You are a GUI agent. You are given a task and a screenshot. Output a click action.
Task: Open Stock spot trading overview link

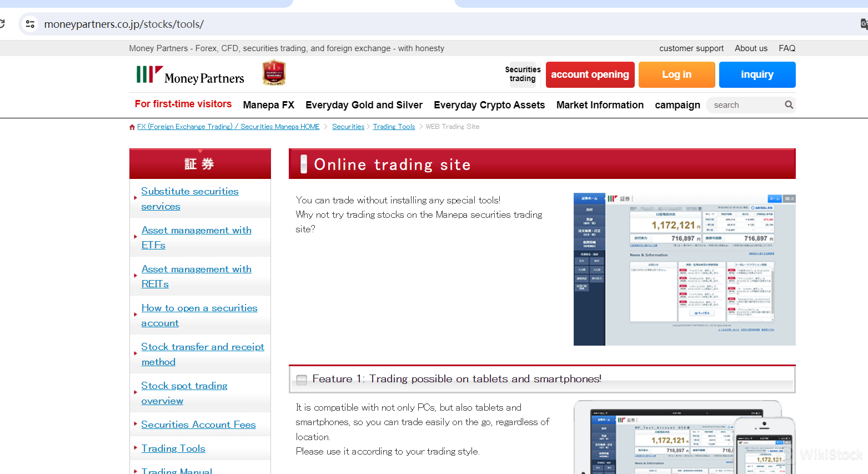(x=184, y=393)
